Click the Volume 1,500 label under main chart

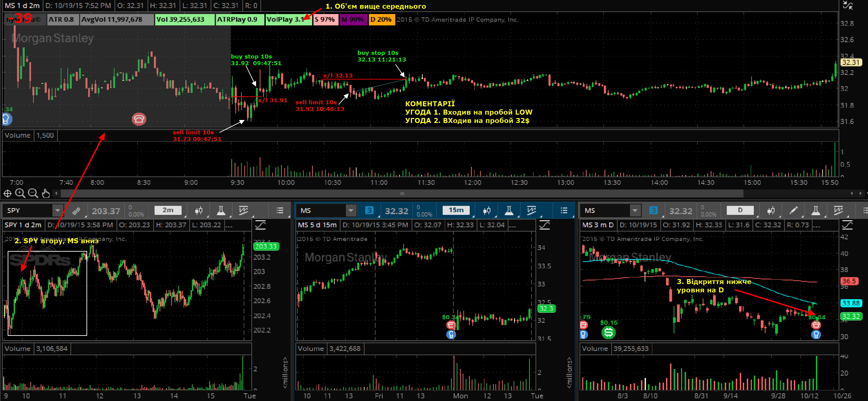29,135
